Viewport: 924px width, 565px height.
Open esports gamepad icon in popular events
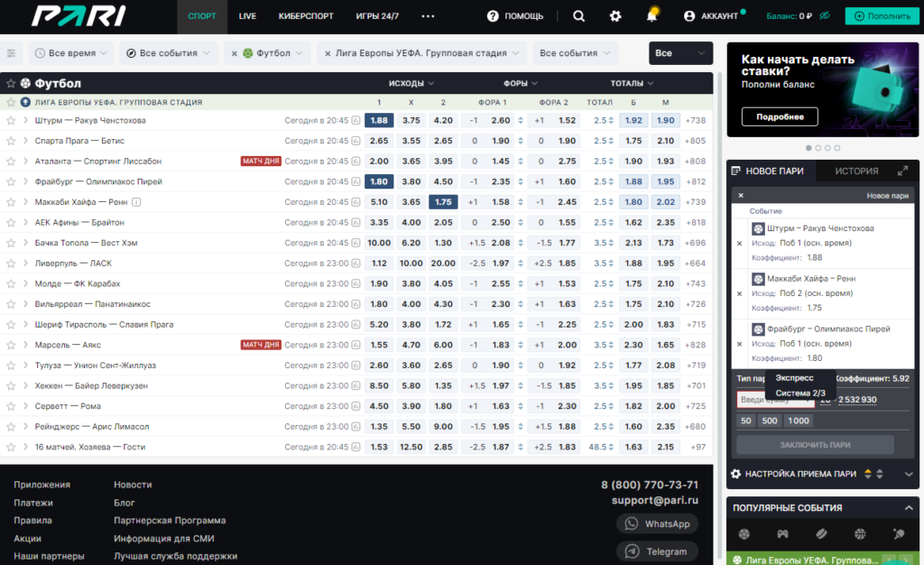(x=782, y=533)
